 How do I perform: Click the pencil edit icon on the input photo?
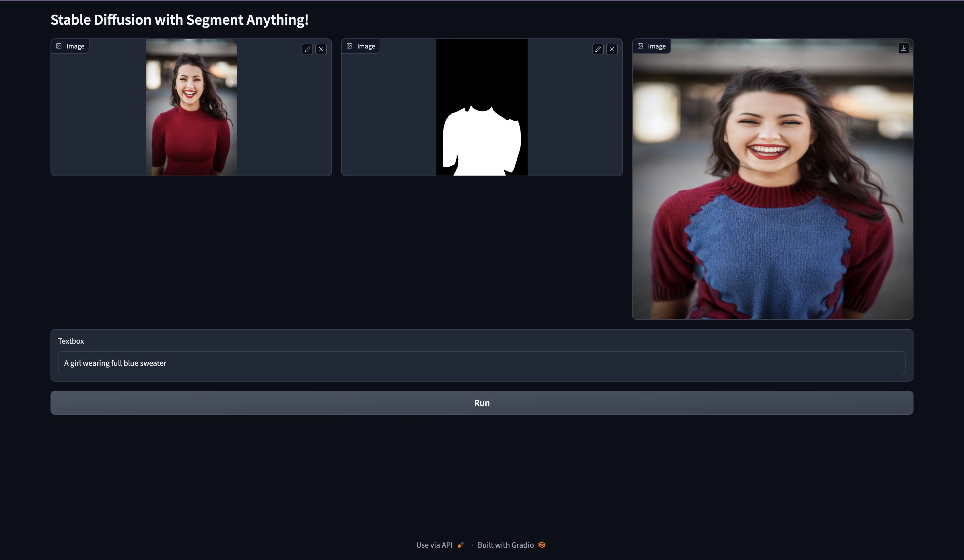click(x=307, y=49)
